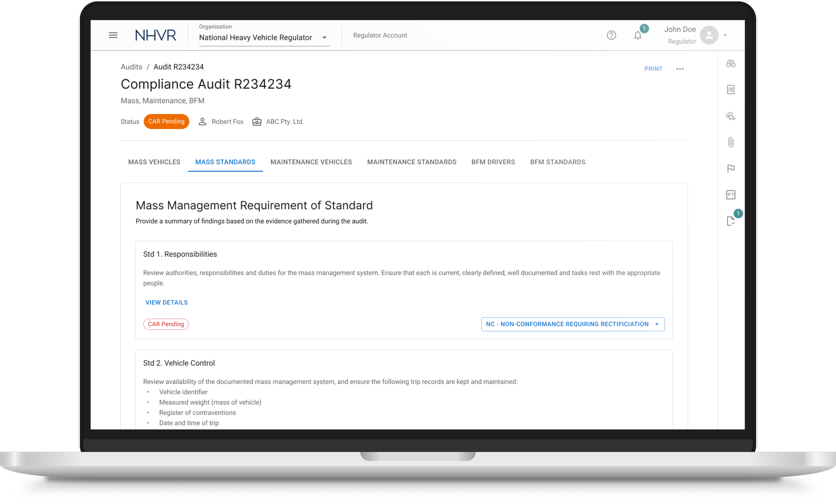Open attachments via the paperclip icon
Screen dimensions: 836x504
[x=730, y=142]
